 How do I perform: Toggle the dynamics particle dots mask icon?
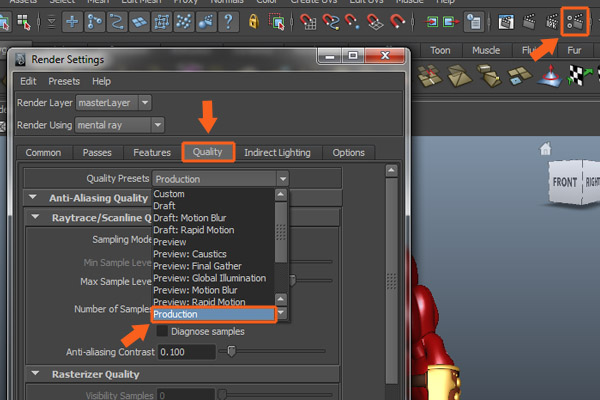pos(184,22)
